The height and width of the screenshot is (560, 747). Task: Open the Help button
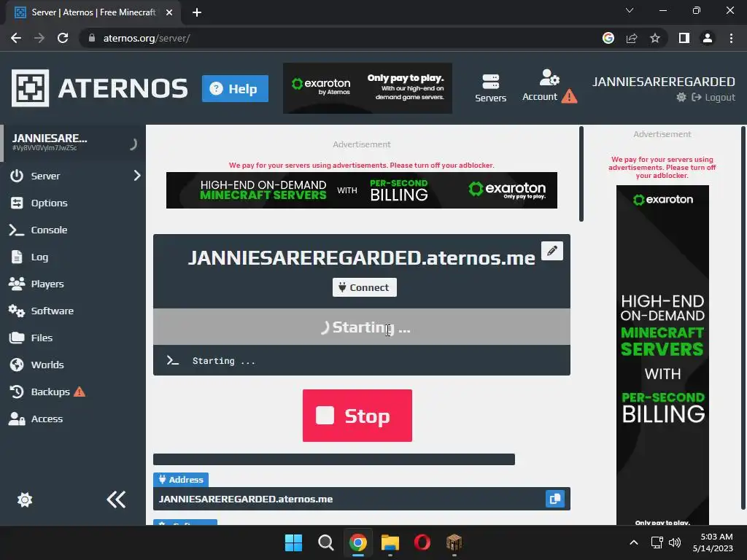(x=235, y=88)
